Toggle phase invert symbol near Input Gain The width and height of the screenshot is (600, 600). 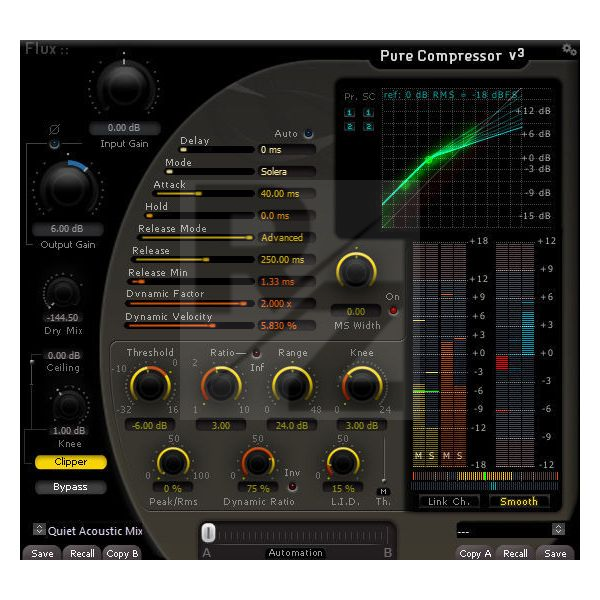point(54,129)
